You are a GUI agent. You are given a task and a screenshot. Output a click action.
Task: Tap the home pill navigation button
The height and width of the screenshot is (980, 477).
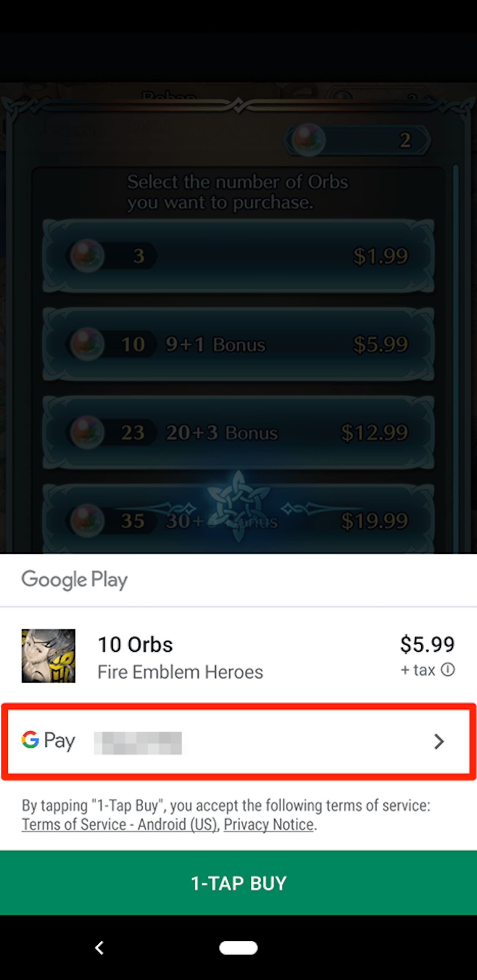[x=238, y=948]
